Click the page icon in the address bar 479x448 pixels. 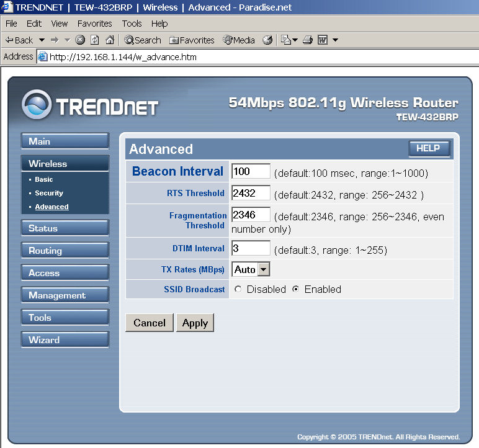pyautogui.click(x=43, y=57)
